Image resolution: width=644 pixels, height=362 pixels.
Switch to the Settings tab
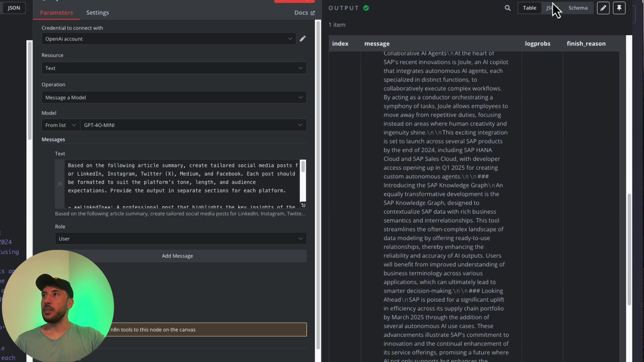click(98, 13)
